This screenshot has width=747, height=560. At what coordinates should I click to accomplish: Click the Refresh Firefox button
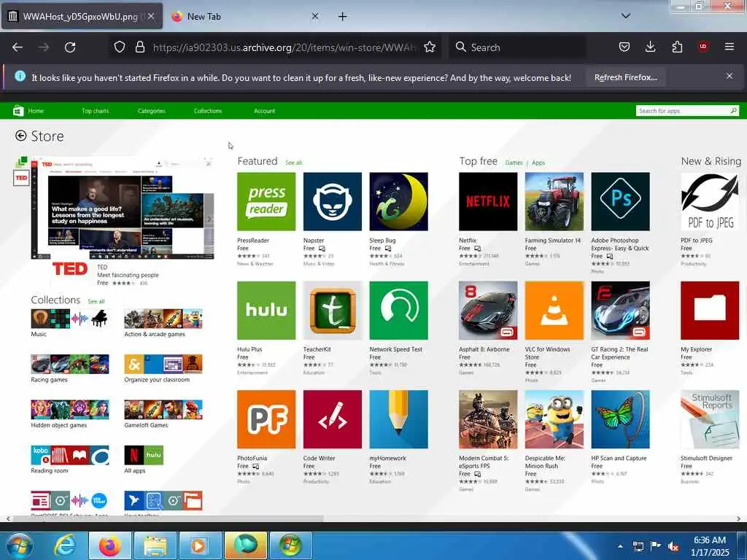click(625, 77)
